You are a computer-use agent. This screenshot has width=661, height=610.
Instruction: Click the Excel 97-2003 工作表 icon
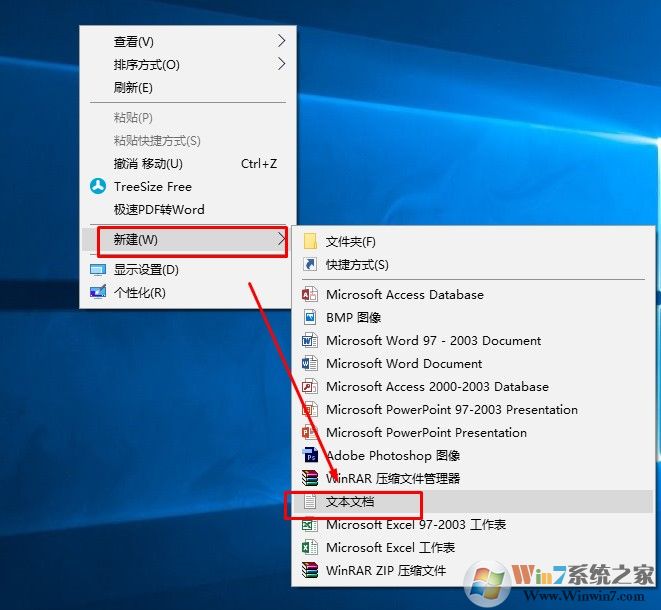point(310,524)
